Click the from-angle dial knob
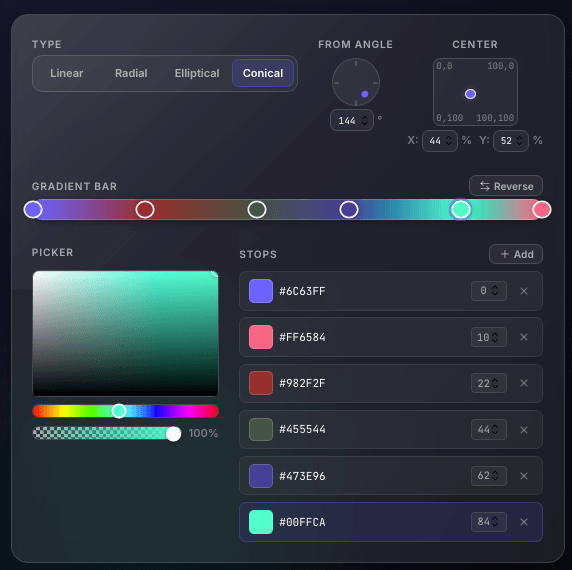This screenshot has height=570, width=572. [x=364, y=94]
